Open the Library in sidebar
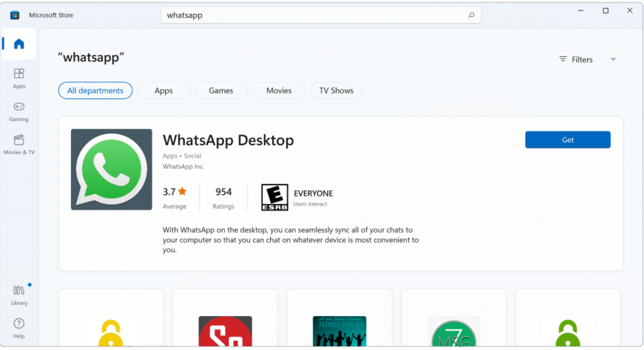 click(19, 295)
